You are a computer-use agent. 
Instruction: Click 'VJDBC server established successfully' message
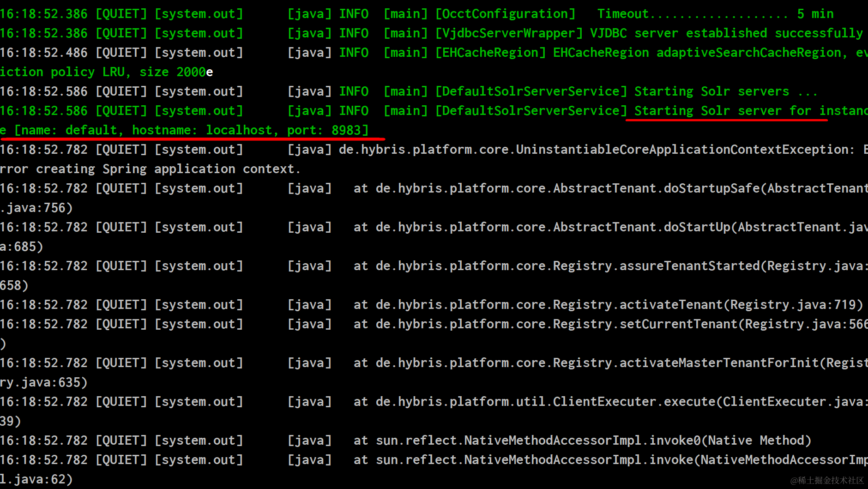pyautogui.click(x=727, y=33)
